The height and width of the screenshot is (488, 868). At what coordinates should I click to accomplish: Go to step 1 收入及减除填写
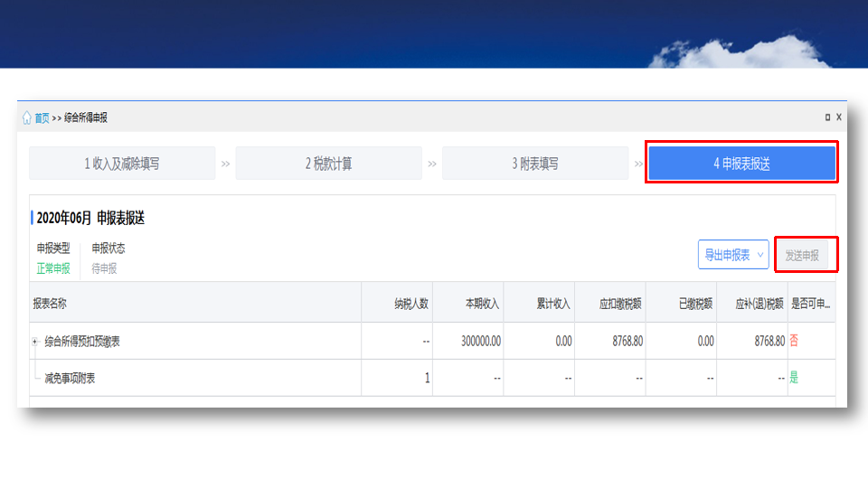coord(122,164)
